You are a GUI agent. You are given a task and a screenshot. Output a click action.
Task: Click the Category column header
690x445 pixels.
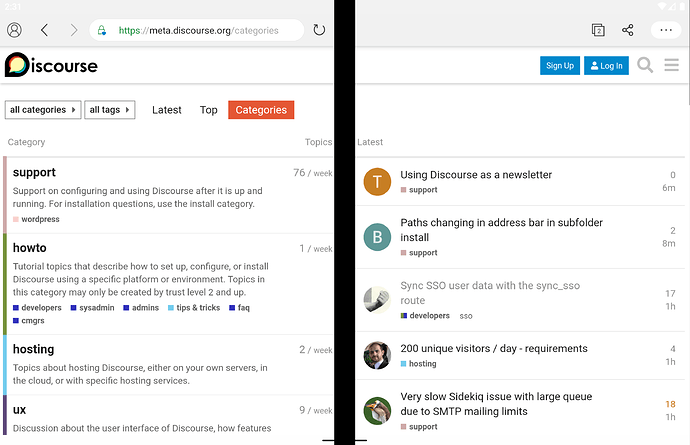pos(26,142)
